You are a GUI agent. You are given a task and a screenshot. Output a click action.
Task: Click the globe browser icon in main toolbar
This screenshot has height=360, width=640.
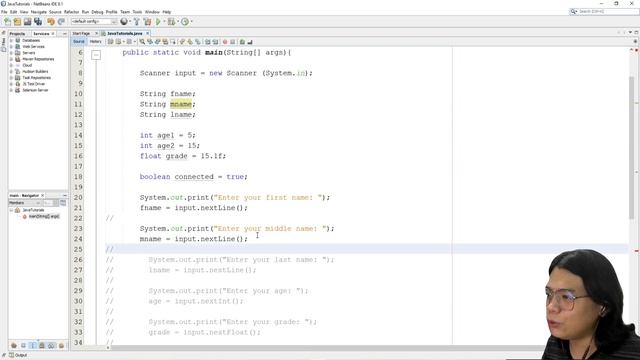tap(124, 22)
